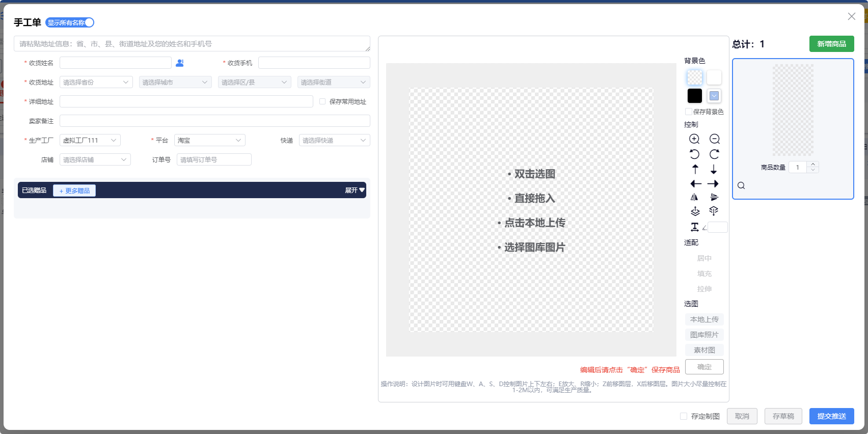Move image up with arrow icon
This screenshot has height=434, width=868.
695,169
